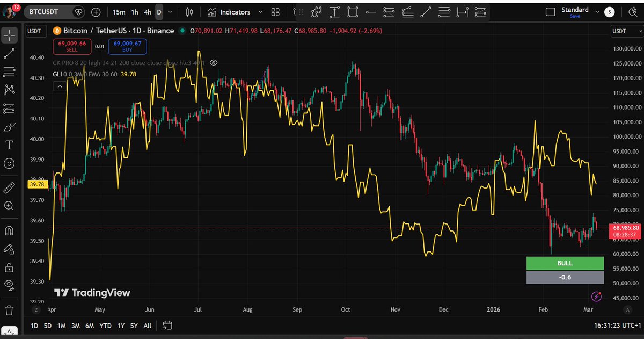Click the Save layout link
Viewport: 644px width, 339px height.
(x=575, y=16)
